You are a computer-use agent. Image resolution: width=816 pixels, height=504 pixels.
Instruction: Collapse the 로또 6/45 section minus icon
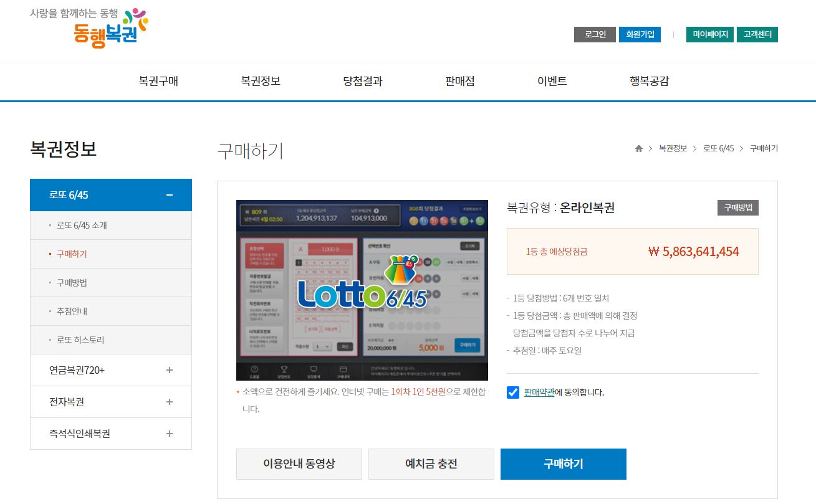170,195
